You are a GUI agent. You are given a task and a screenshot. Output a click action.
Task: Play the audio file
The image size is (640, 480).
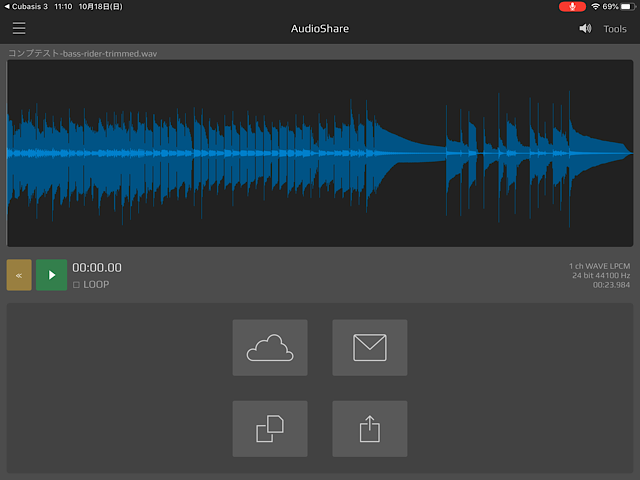coord(51,275)
